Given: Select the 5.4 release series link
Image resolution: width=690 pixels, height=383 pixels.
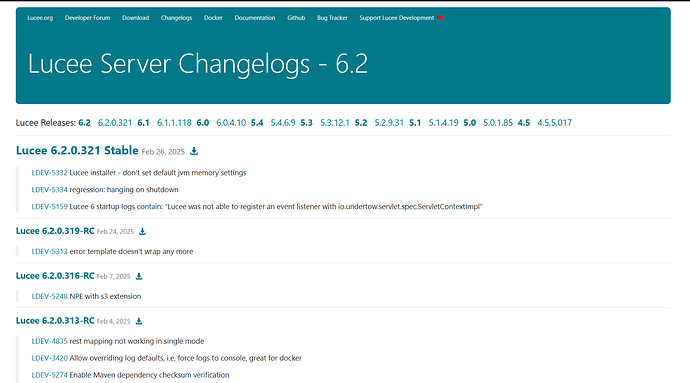Looking at the screenshot, I should [257, 123].
